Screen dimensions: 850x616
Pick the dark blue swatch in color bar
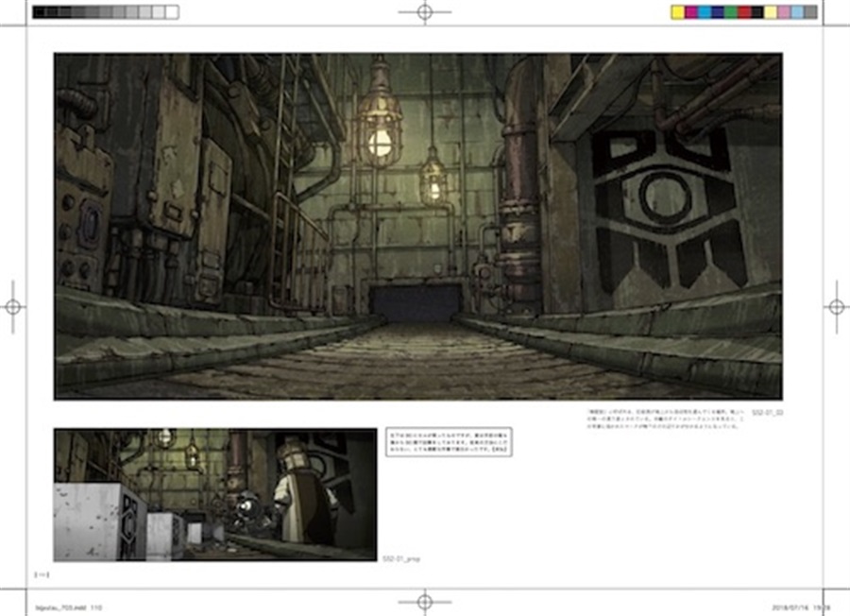click(718, 12)
